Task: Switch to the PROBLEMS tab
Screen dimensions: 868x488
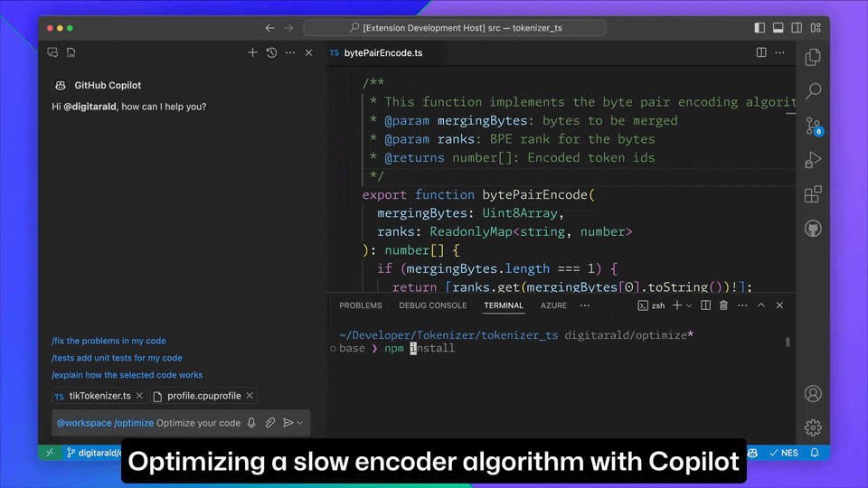Action: pos(361,305)
